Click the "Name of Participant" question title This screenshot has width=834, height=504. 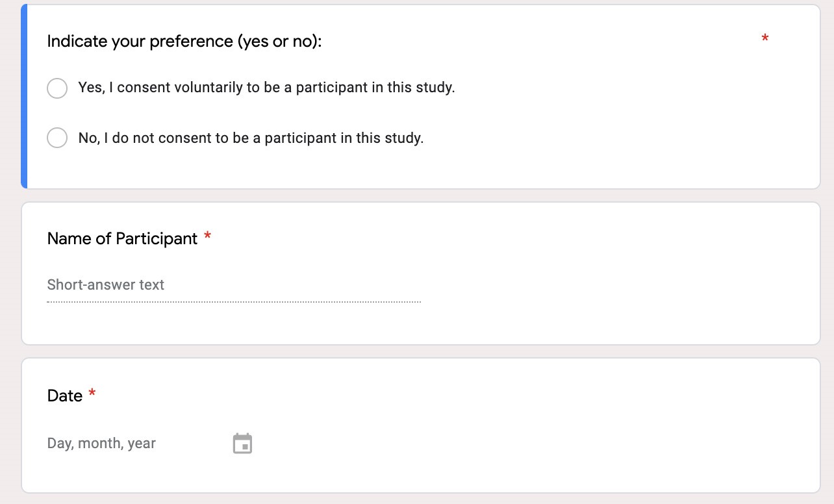[122, 239]
